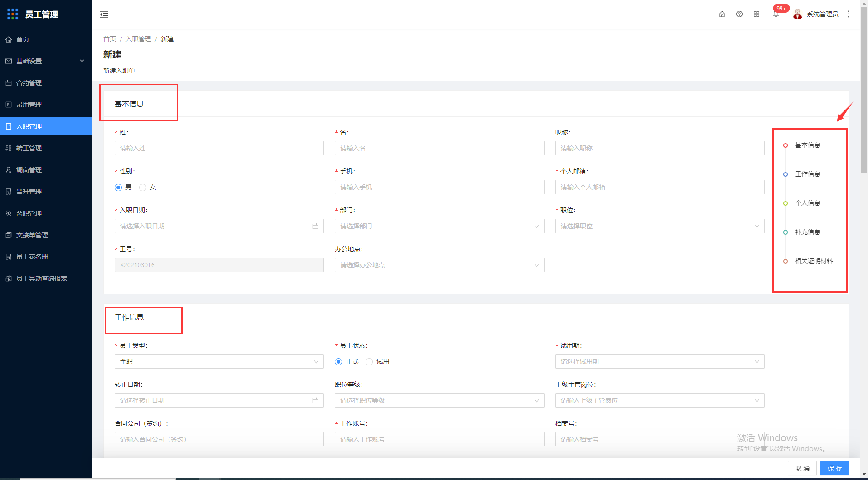Open 合约管理 in the sidebar

click(x=46, y=83)
